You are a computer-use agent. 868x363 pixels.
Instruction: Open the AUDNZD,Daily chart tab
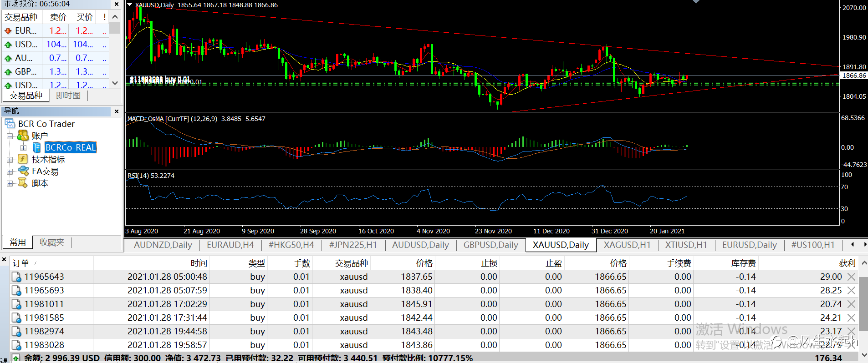163,245
